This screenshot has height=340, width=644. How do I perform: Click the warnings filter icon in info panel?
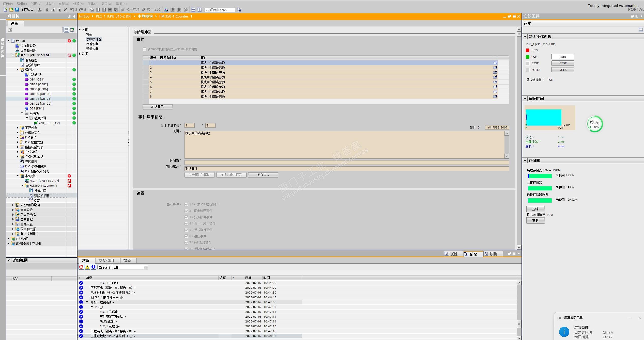pyautogui.click(x=87, y=267)
